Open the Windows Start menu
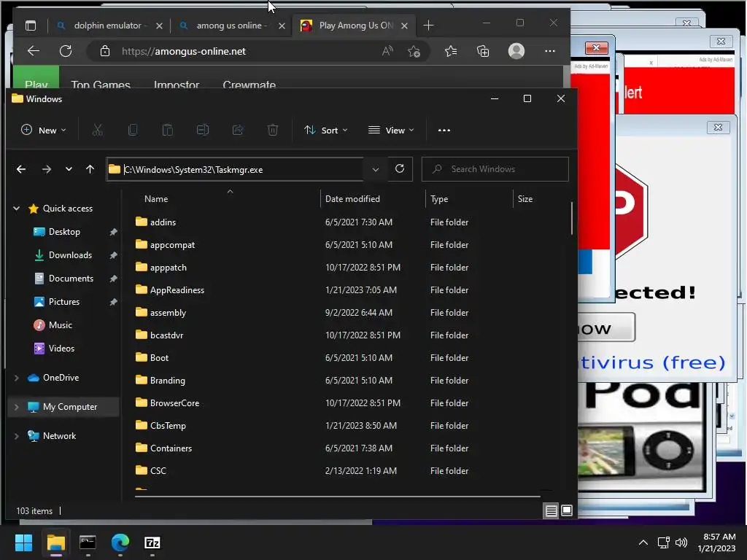The height and width of the screenshot is (560, 747). point(23,542)
